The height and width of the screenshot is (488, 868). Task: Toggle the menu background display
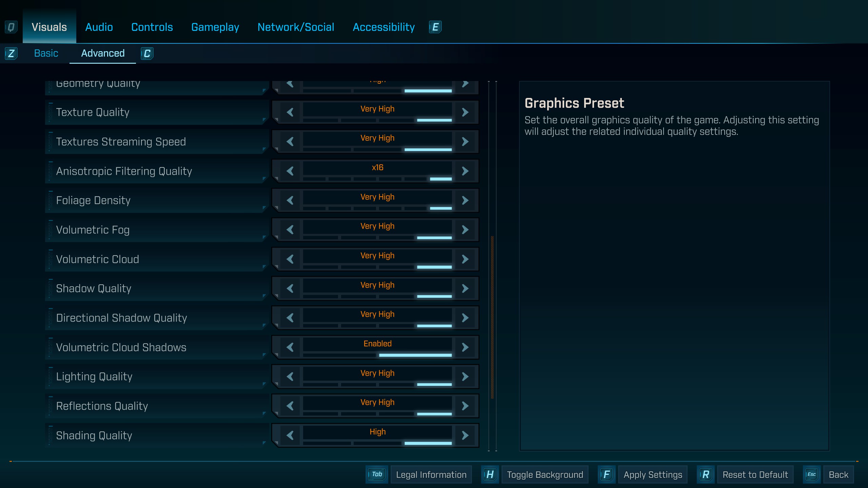[x=545, y=474]
